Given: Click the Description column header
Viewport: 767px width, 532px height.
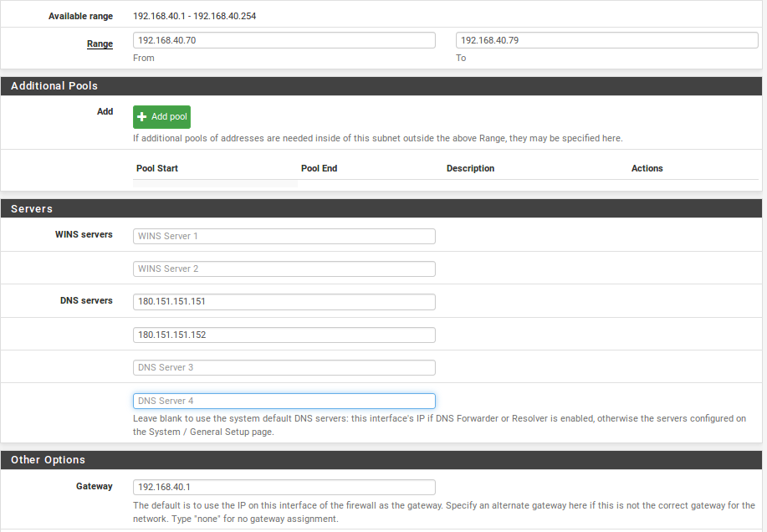Looking at the screenshot, I should point(471,168).
